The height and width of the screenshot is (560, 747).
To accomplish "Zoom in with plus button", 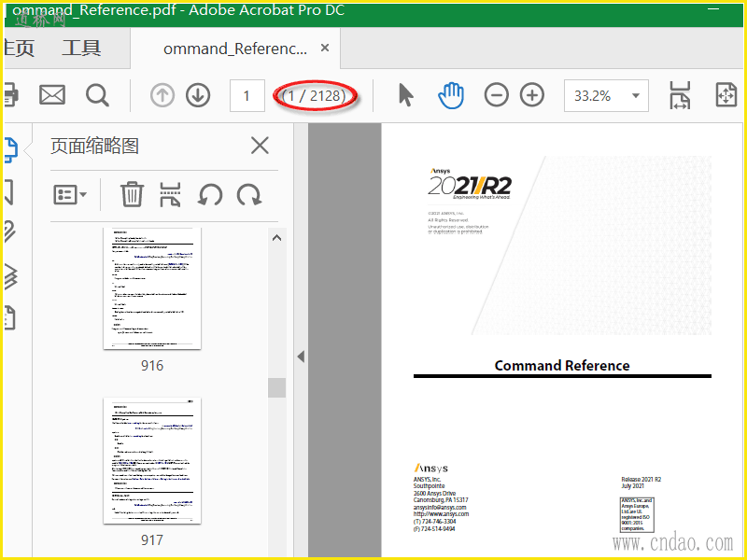I will (x=532, y=95).
